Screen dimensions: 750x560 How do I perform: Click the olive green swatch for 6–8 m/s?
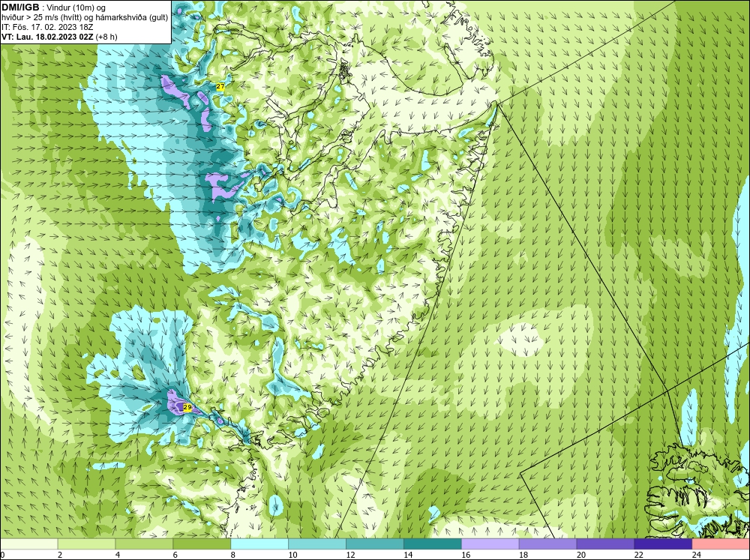tap(202, 544)
